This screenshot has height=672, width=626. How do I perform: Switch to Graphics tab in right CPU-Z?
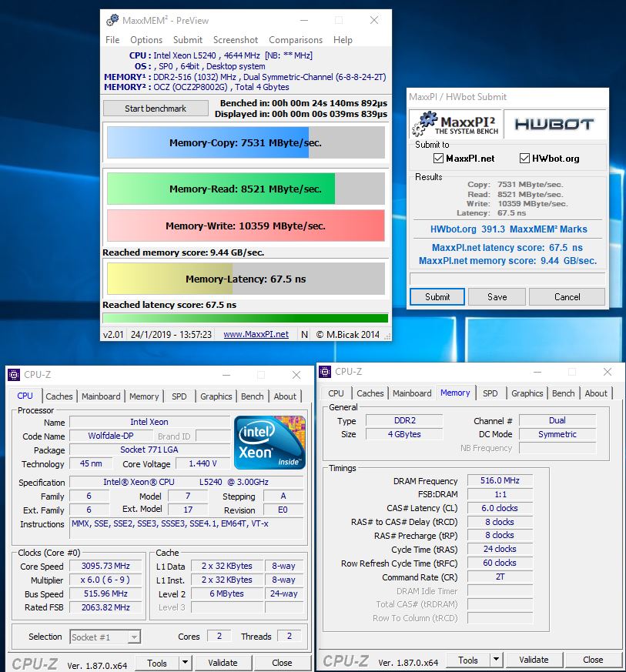click(x=527, y=393)
